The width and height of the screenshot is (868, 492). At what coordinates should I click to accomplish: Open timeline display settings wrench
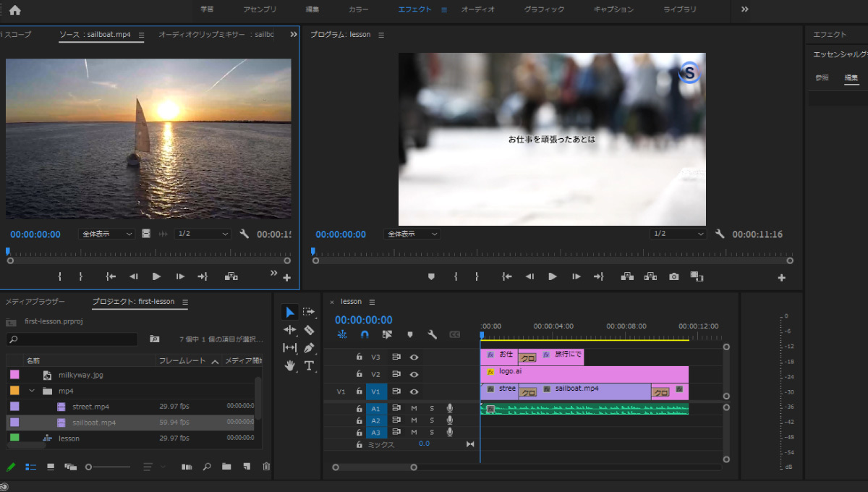(432, 334)
